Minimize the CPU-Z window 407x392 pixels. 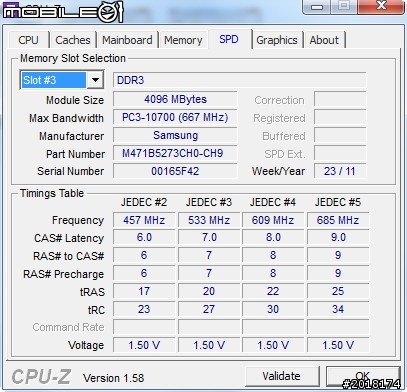point(317,7)
